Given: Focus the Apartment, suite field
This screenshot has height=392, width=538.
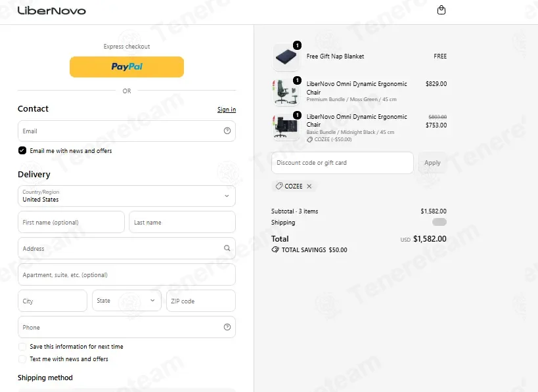Looking at the screenshot, I should click(x=127, y=274).
